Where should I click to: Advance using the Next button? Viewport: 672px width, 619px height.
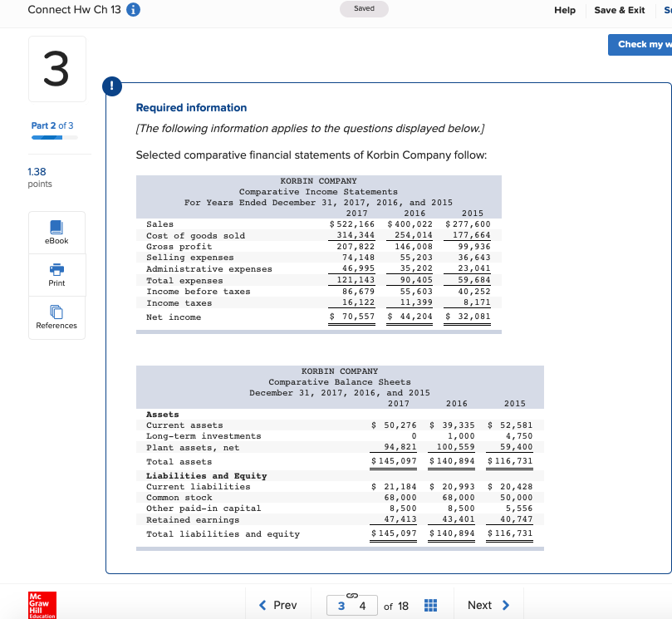tap(488, 605)
